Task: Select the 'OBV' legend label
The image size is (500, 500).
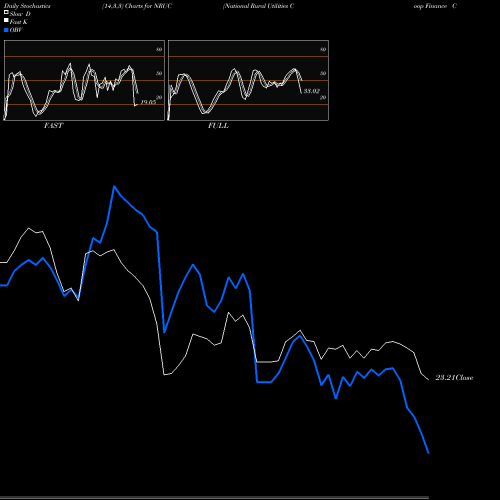Action: [16, 30]
